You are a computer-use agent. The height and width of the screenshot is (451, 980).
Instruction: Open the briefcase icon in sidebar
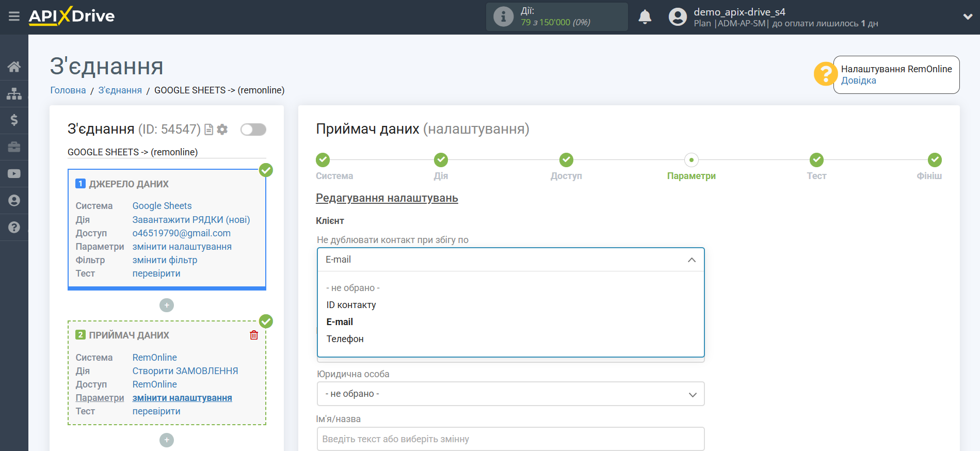(x=14, y=147)
